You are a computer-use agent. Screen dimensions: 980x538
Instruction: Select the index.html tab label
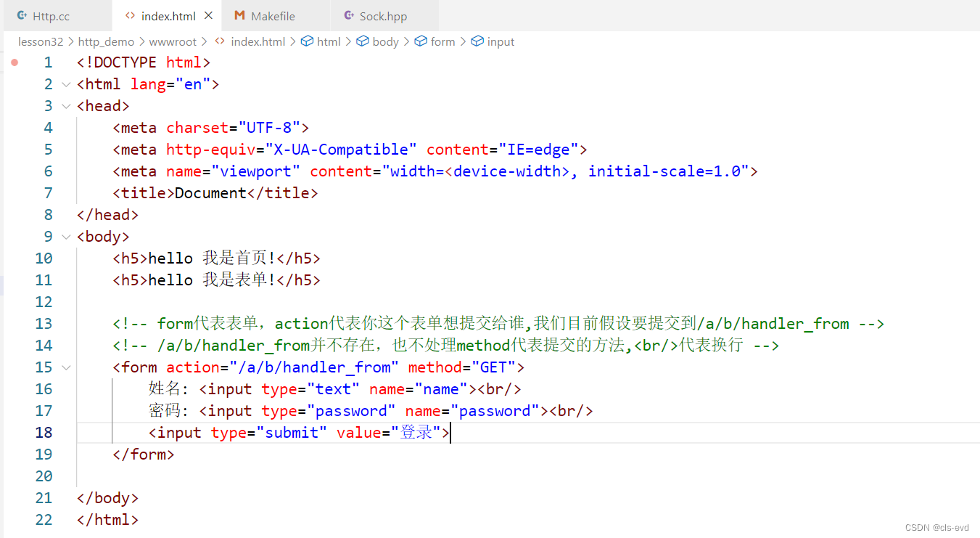click(x=168, y=16)
